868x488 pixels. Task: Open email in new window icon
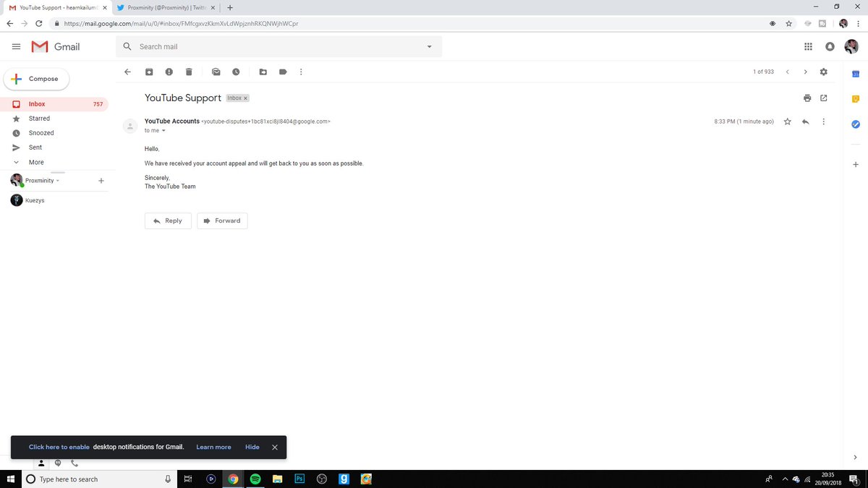[x=823, y=98]
